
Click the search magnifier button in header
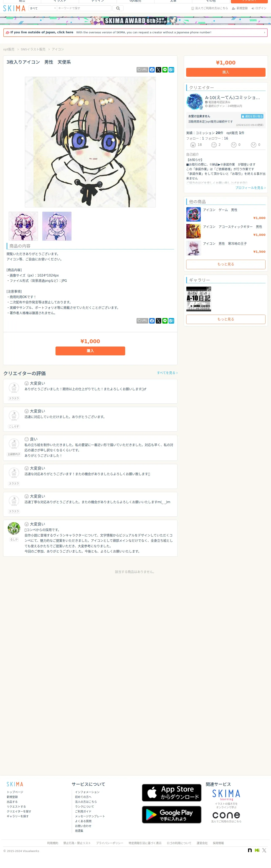point(118,8)
